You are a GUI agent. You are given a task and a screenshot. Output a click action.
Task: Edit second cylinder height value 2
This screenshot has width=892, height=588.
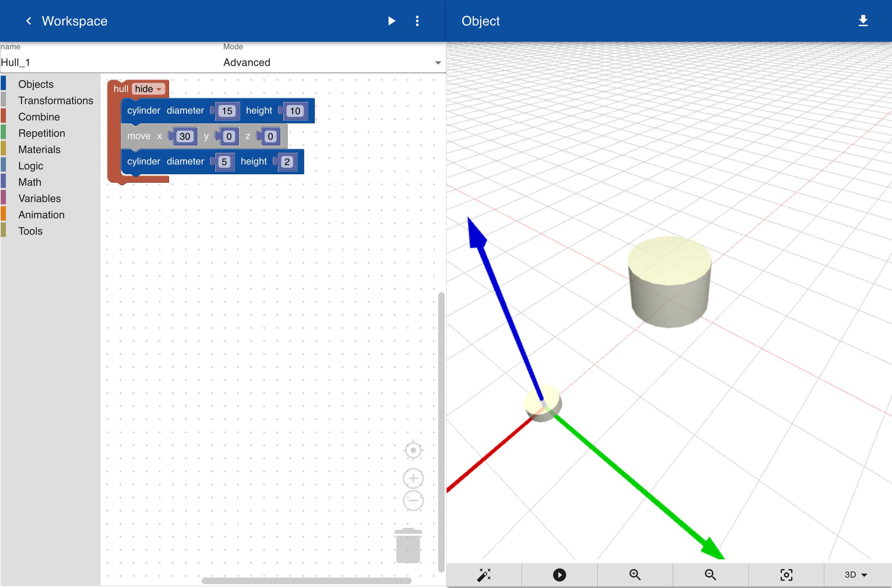pos(287,162)
